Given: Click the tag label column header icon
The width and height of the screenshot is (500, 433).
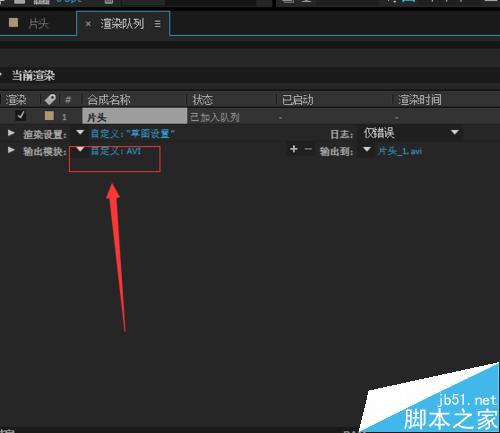Looking at the screenshot, I should click(x=50, y=99).
